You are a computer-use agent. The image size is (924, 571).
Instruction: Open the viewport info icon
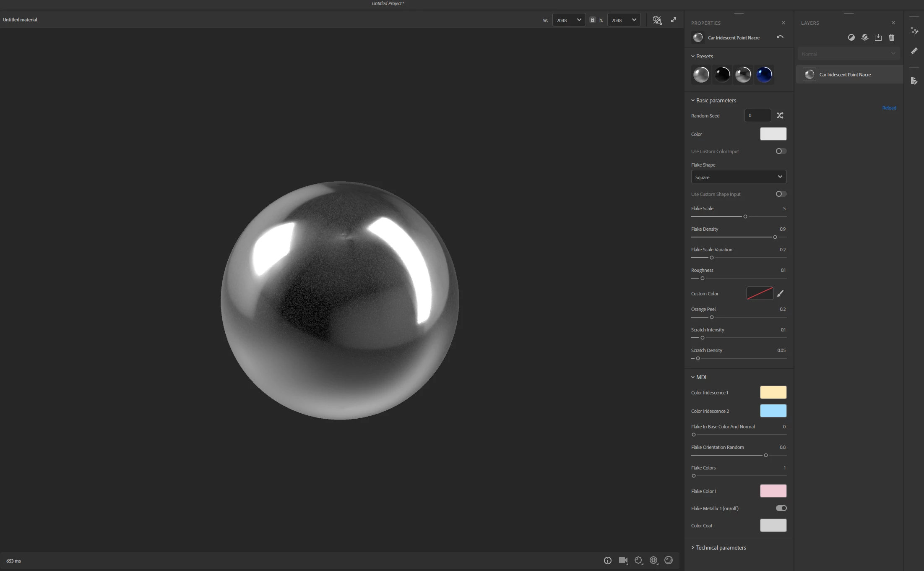pyautogui.click(x=607, y=561)
